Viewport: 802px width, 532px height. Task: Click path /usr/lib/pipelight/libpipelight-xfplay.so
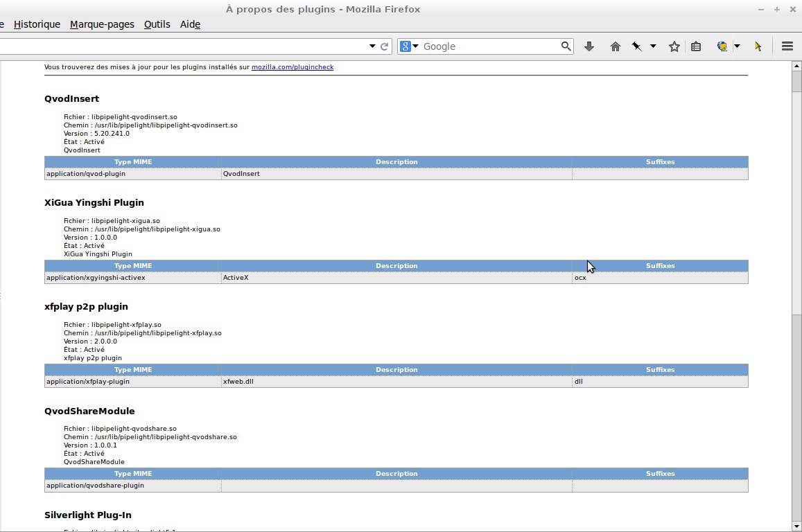tap(143, 333)
